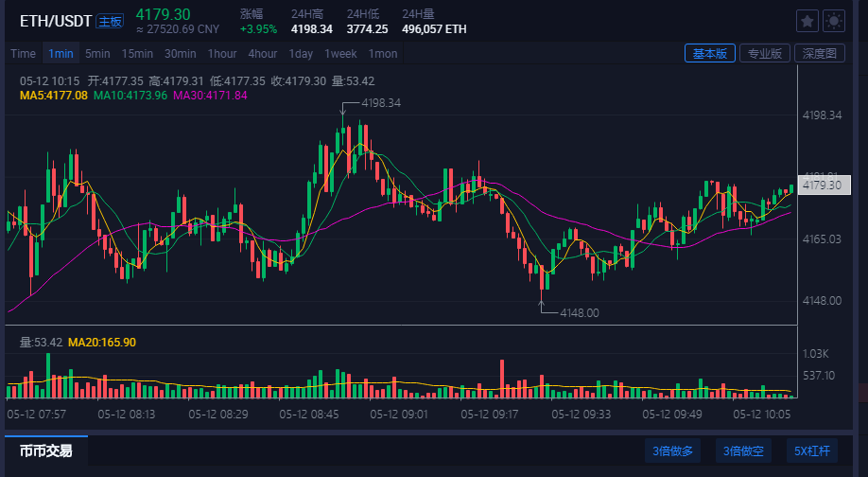This screenshot has height=477, width=868.
Task: Click the 1.03K volume axis label
Action: pos(815,353)
